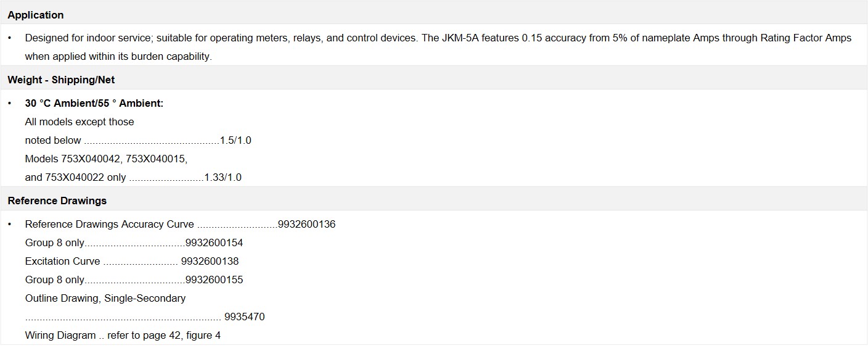Click the Excitation Curve label
This screenshot has width=868, height=348.
point(63,262)
